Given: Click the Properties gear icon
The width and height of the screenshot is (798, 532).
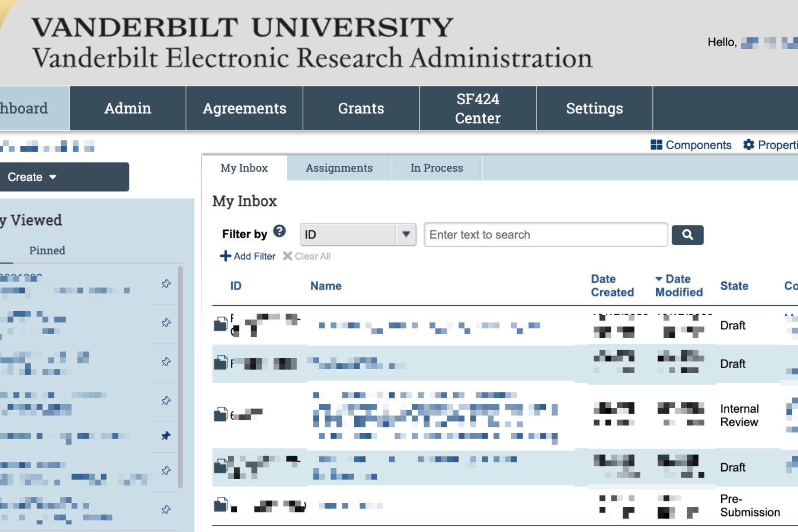Looking at the screenshot, I should [748, 145].
